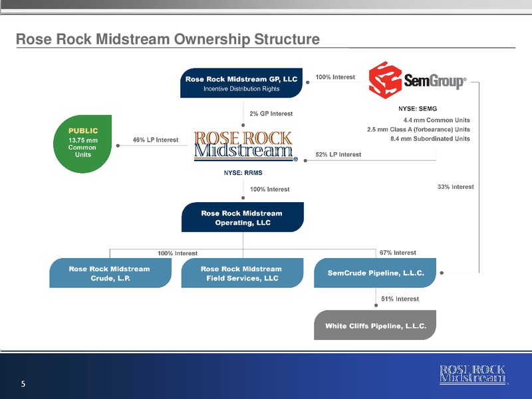Click the '46% LP Interest' label
This screenshot has height=399, width=532.
(156, 140)
